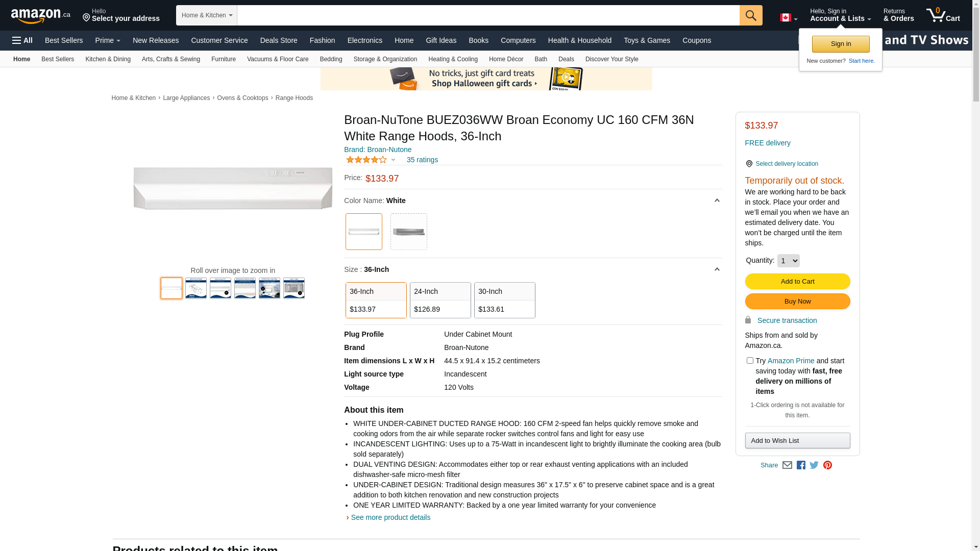The image size is (980, 551).
Task: Open Kitchen & Dining subnav tab
Action: [108, 59]
